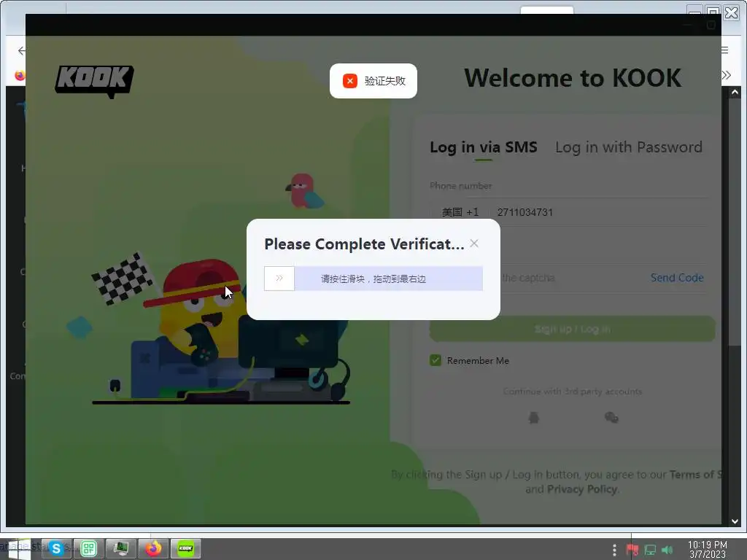Click the volume speaker tray icon

click(667, 550)
